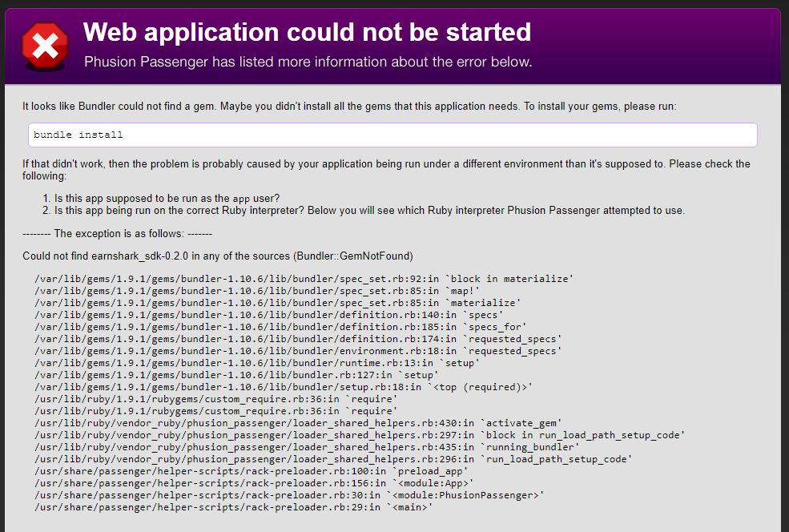Click stack trace line loader_shared_helpers.rb:296 'run_load_path_setup_code'
Viewport: 789px width, 532px height.
333,460
